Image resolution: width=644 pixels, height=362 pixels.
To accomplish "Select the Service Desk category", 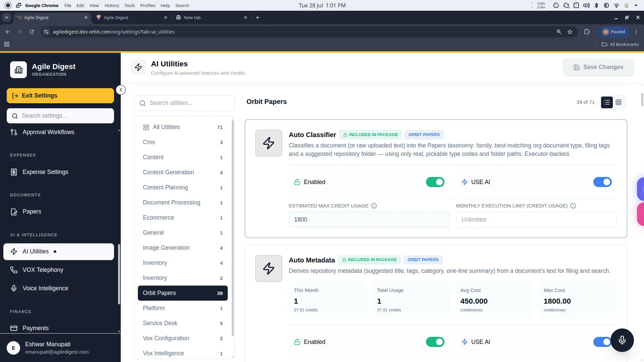I will [183, 323].
